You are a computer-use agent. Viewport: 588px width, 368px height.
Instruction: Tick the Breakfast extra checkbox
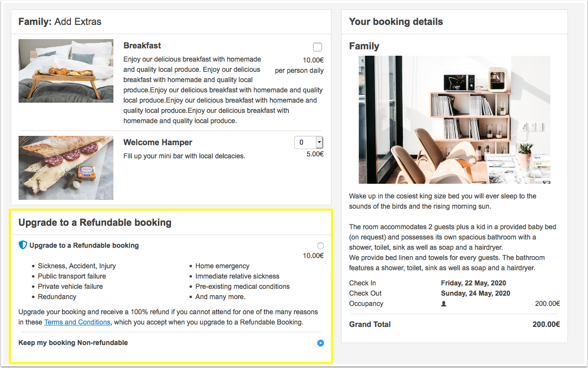[x=317, y=47]
